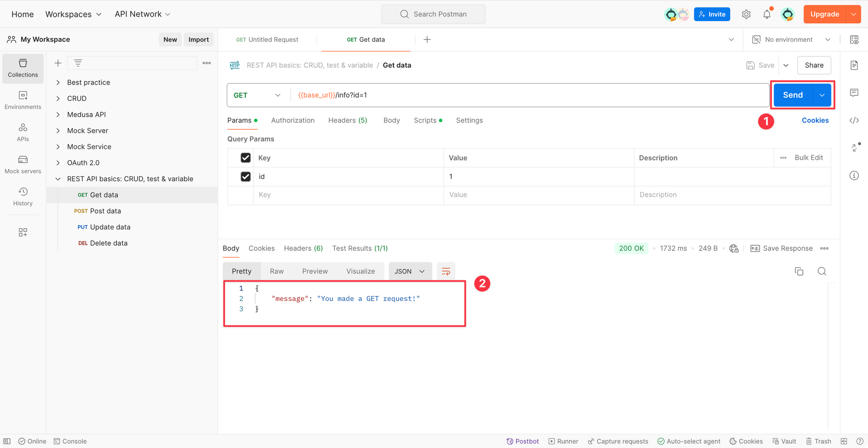Viewport: 868px width, 448px height.
Task: Open History in the sidebar
Action: (23, 196)
